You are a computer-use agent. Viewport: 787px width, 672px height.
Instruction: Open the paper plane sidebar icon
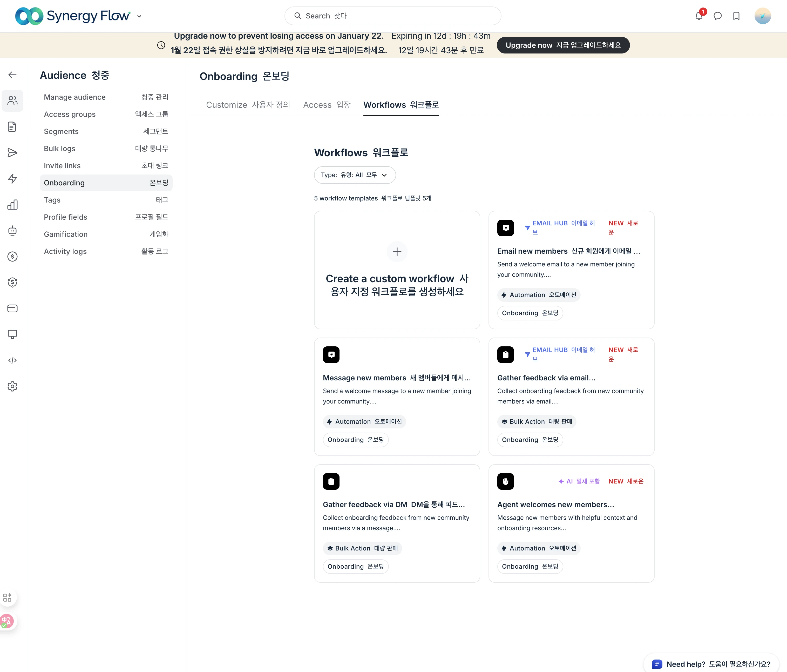click(12, 153)
